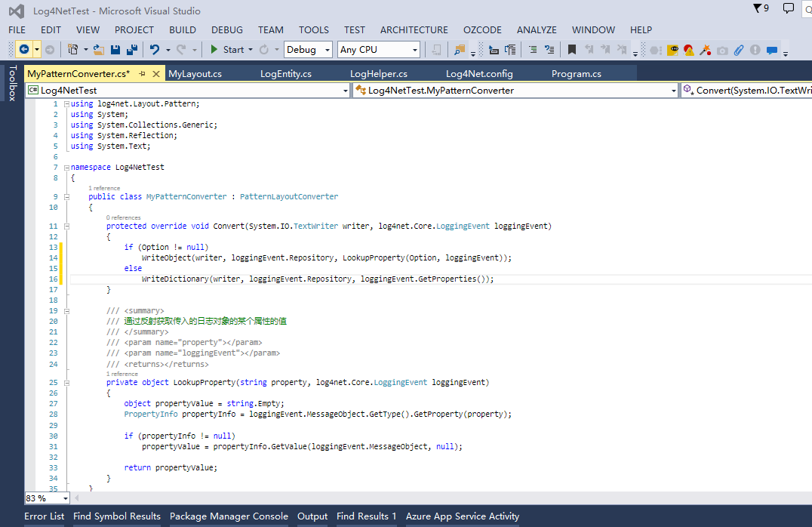Collapse the summary comment block at line 19

point(66,311)
